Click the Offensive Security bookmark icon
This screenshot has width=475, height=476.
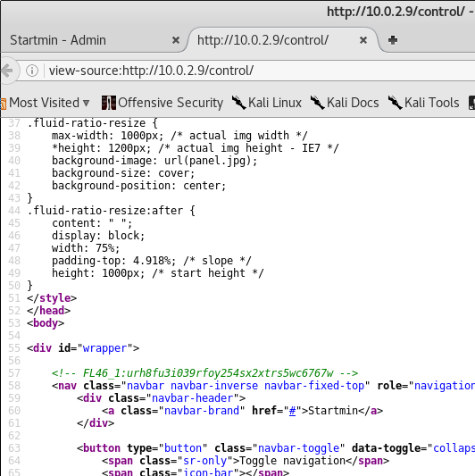(x=109, y=103)
